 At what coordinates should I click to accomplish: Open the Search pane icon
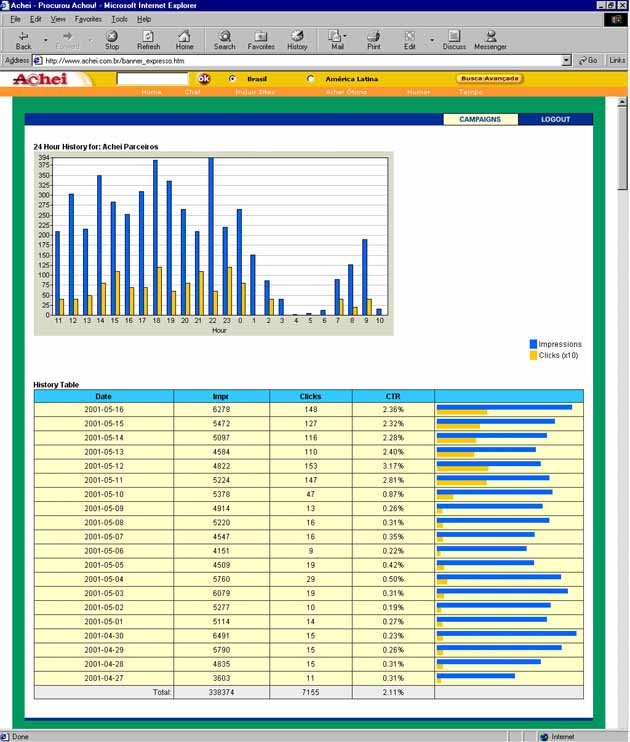[225, 39]
